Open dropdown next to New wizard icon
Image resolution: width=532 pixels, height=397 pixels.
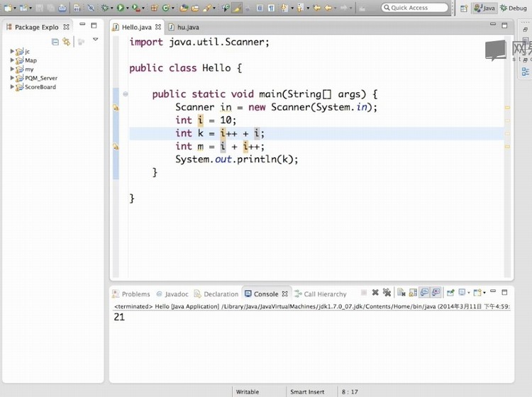coord(15,8)
